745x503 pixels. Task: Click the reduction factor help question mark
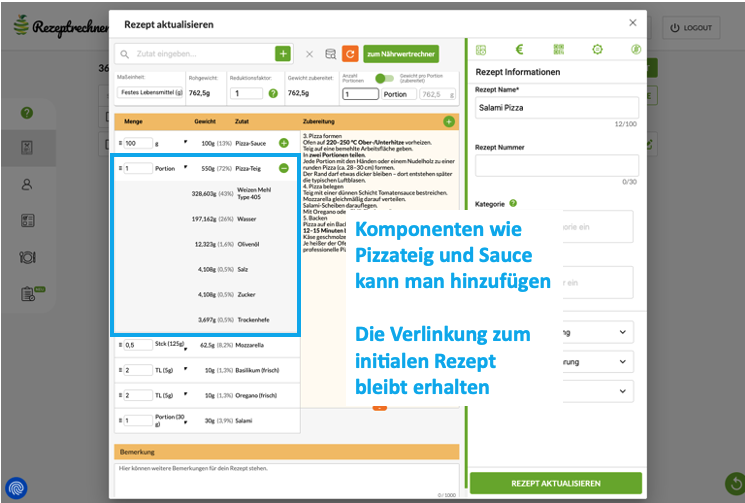click(x=272, y=93)
